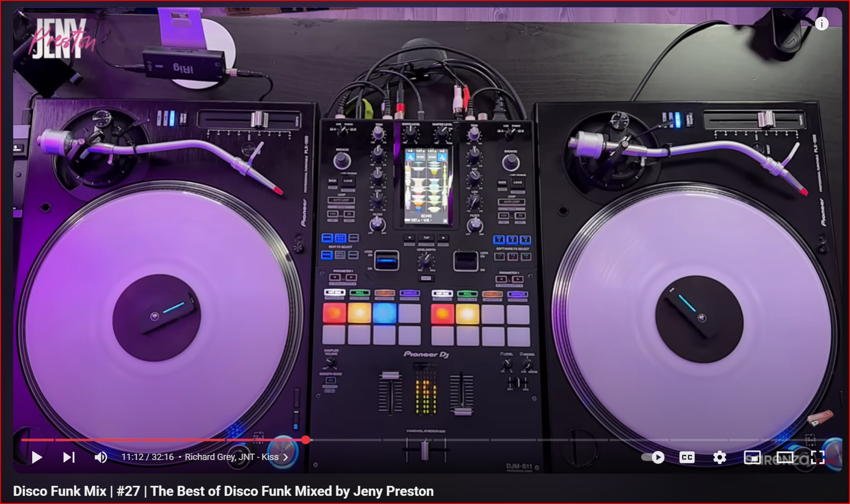Click the 11:12 / 32:16 time display
The height and width of the screenshot is (504, 850).
click(147, 457)
